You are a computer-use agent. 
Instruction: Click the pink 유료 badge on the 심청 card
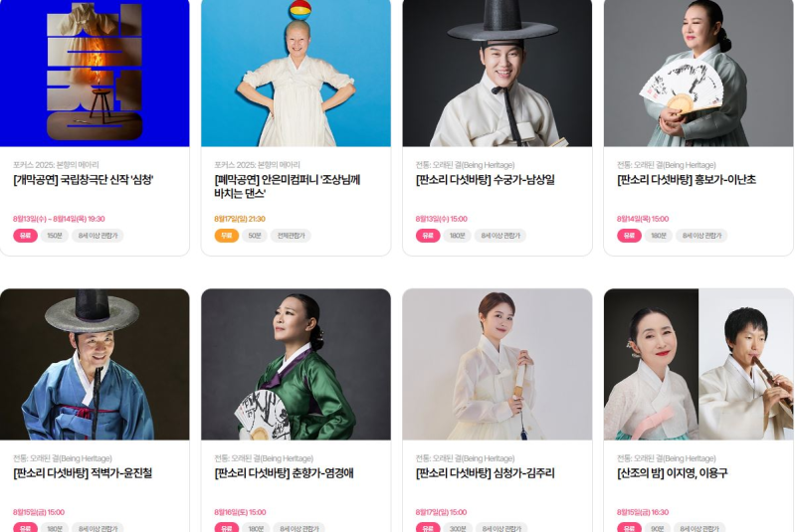click(26, 236)
